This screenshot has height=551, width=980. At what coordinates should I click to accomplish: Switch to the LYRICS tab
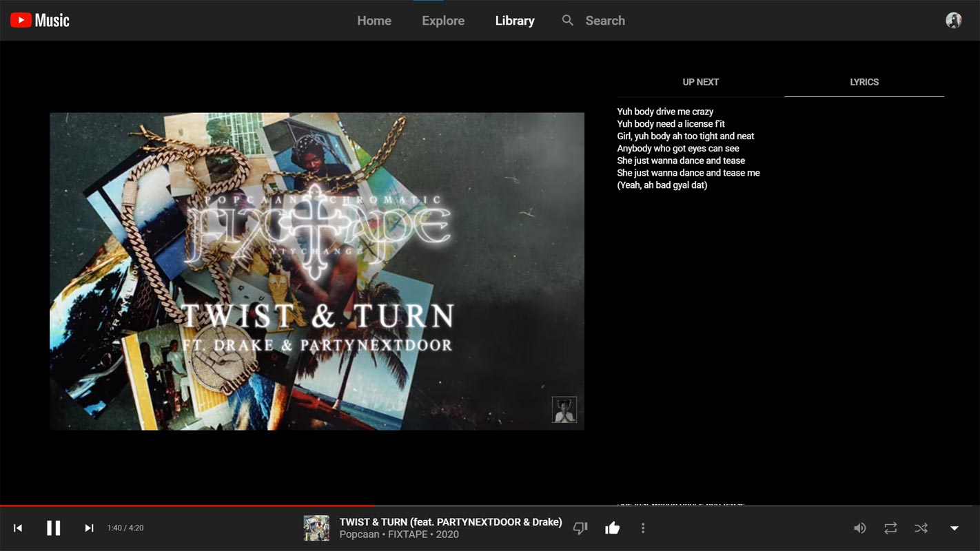(864, 82)
